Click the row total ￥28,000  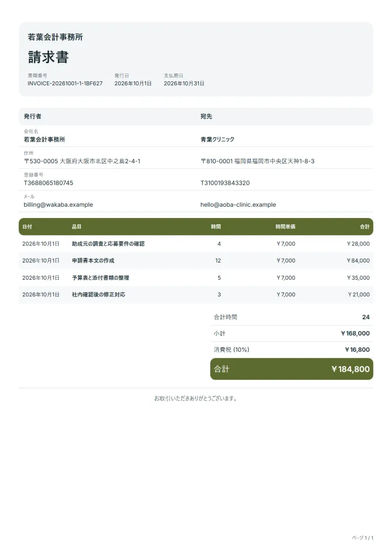pyautogui.click(x=358, y=244)
